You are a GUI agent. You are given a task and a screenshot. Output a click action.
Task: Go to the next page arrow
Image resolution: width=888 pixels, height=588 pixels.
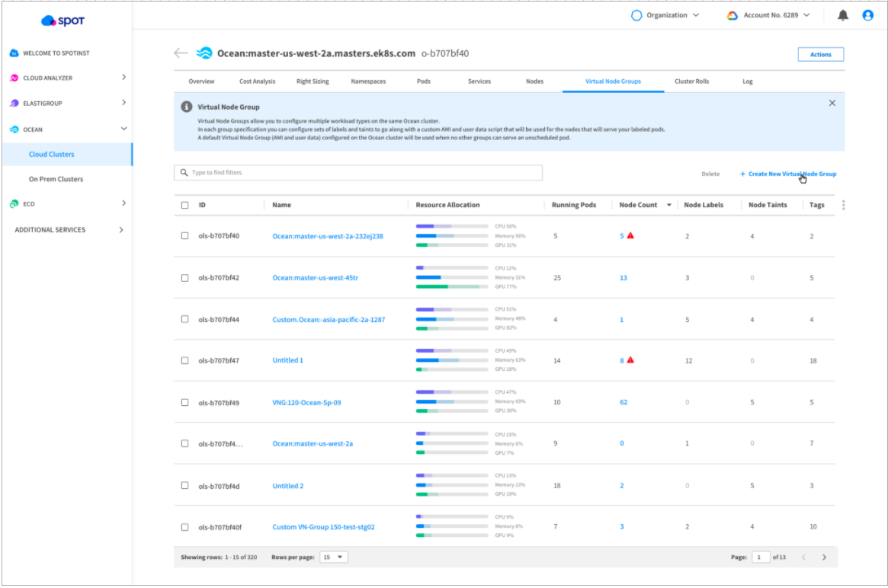point(824,558)
